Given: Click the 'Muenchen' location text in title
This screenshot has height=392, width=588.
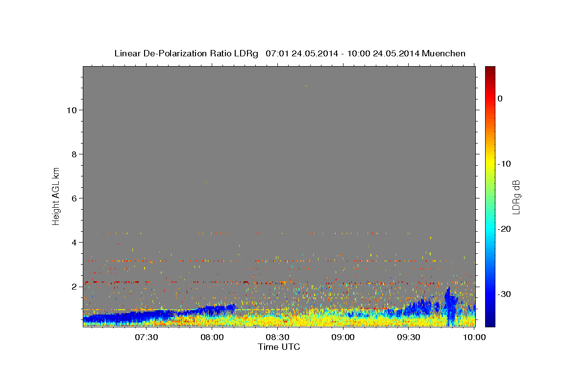Looking at the screenshot, I should tap(445, 53).
